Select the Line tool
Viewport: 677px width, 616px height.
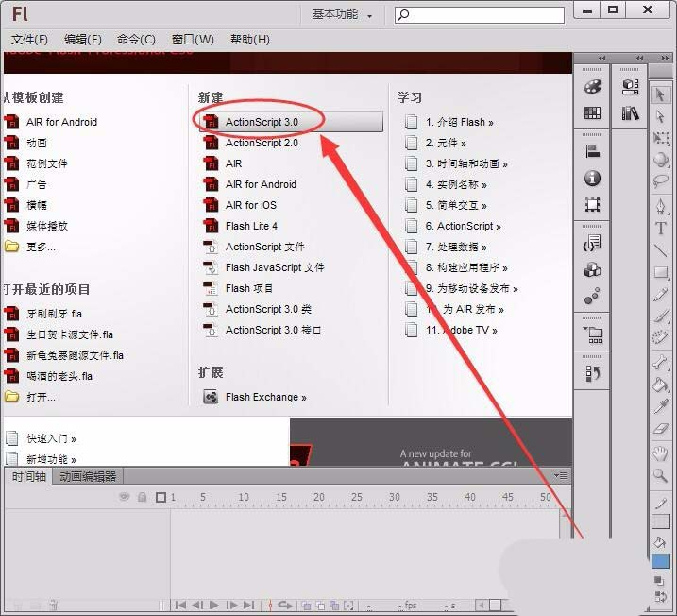[x=660, y=250]
